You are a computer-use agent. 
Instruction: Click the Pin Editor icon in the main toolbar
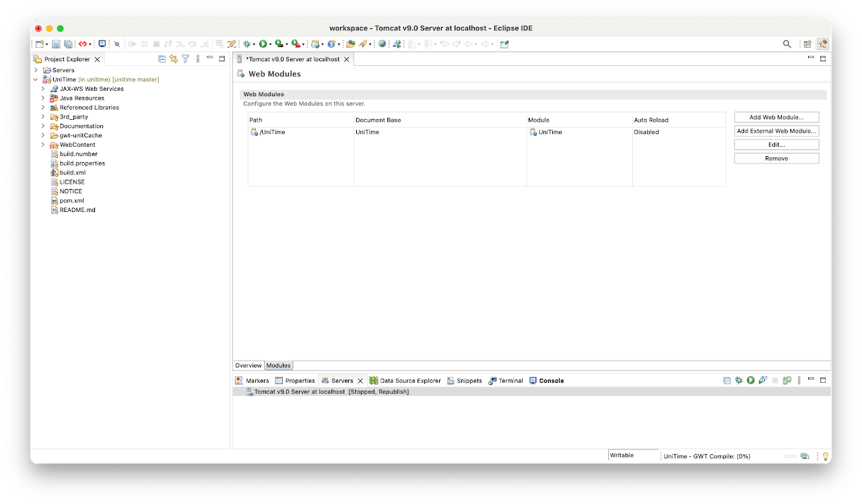coord(504,44)
